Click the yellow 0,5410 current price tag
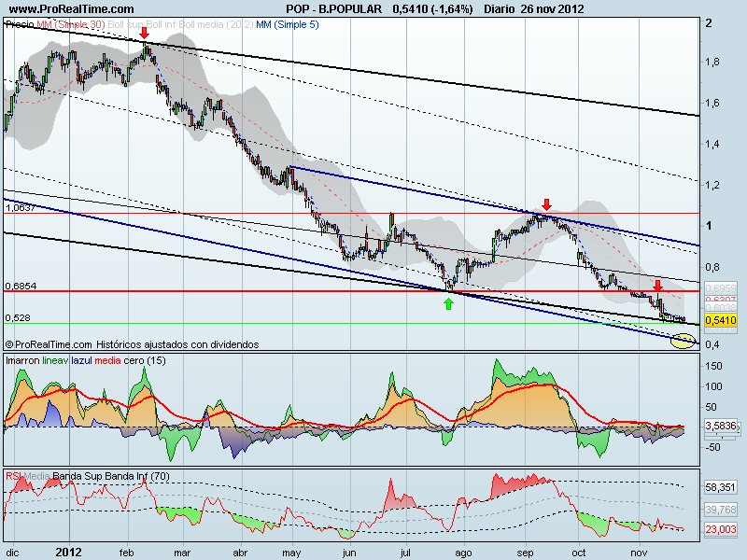 721,319
